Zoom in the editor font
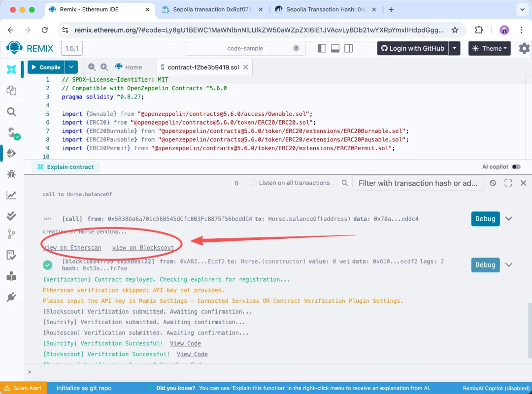The height and width of the screenshot is (394, 532). point(104,67)
